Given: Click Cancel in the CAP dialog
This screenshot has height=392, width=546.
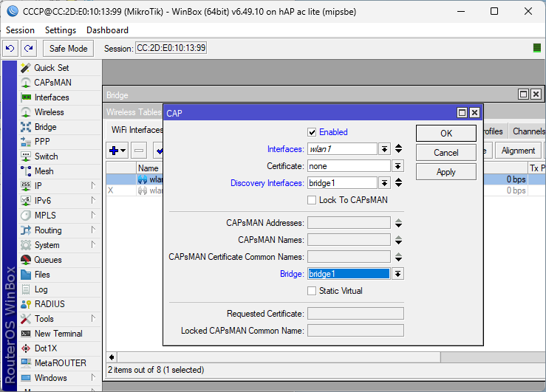Looking at the screenshot, I should click(446, 153).
